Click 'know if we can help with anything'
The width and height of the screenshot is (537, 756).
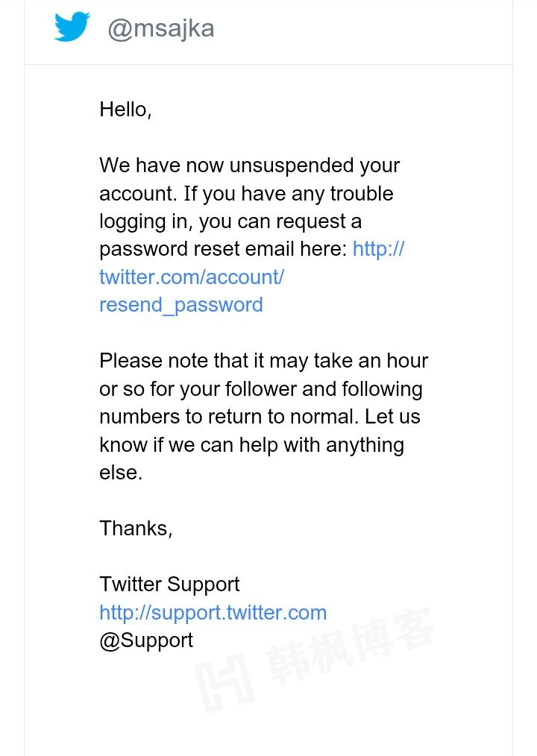click(x=251, y=445)
